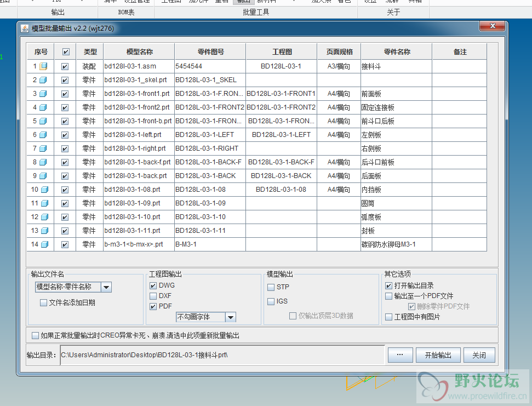Toggle the DWG drawing output checkbox

point(153,285)
